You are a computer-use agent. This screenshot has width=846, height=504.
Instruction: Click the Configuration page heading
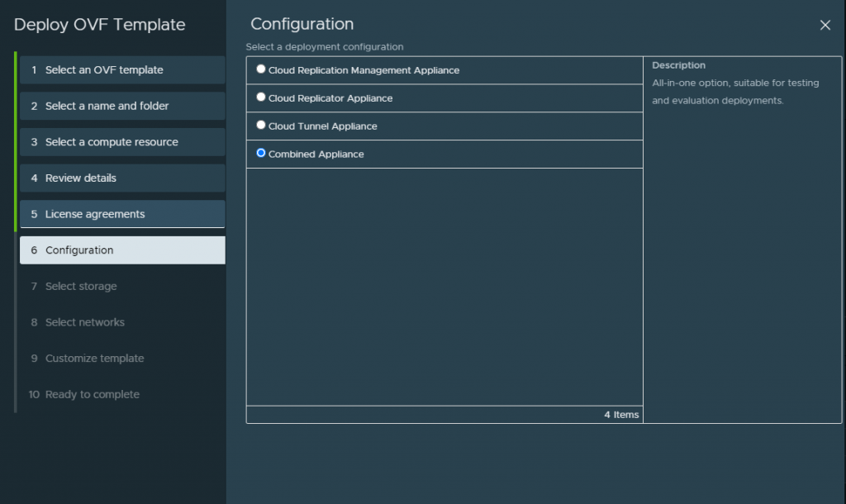[x=302, y=24]
